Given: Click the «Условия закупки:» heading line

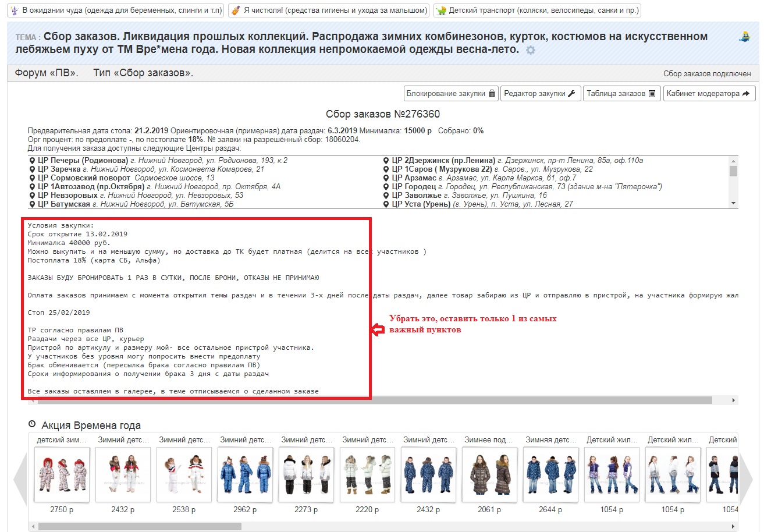Looking at the screenshot, I should (61, 225).
